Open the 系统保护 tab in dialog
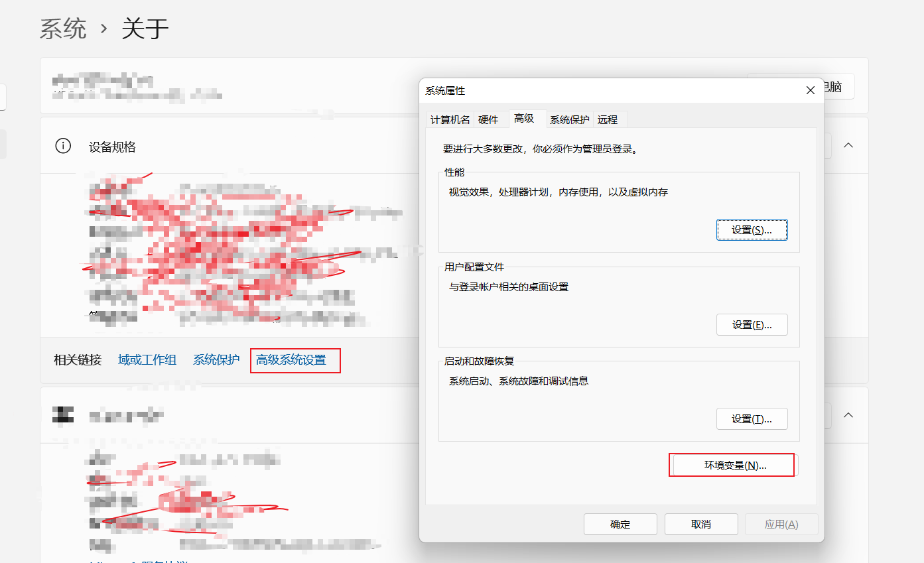The width and height of the screenshot is (924, 563). (x=570, y=119)
